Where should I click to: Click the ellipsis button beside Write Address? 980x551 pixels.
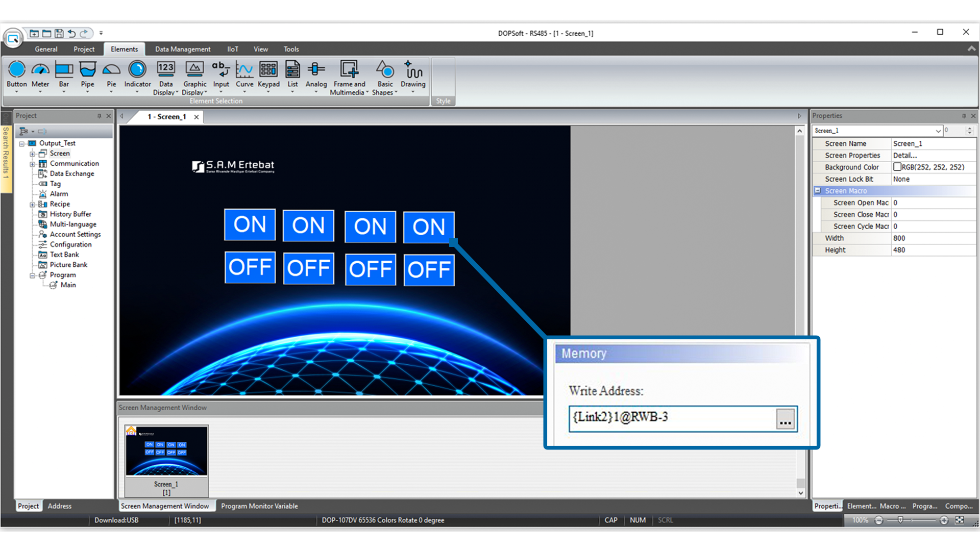tap(785, 419)
